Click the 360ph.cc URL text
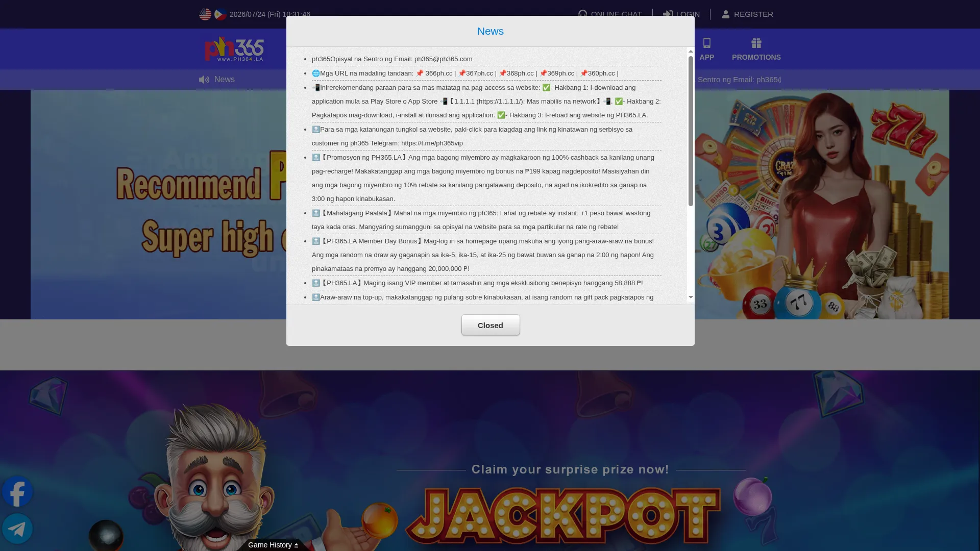This screenshot has height=551, width=980. [x=601, y=73]
